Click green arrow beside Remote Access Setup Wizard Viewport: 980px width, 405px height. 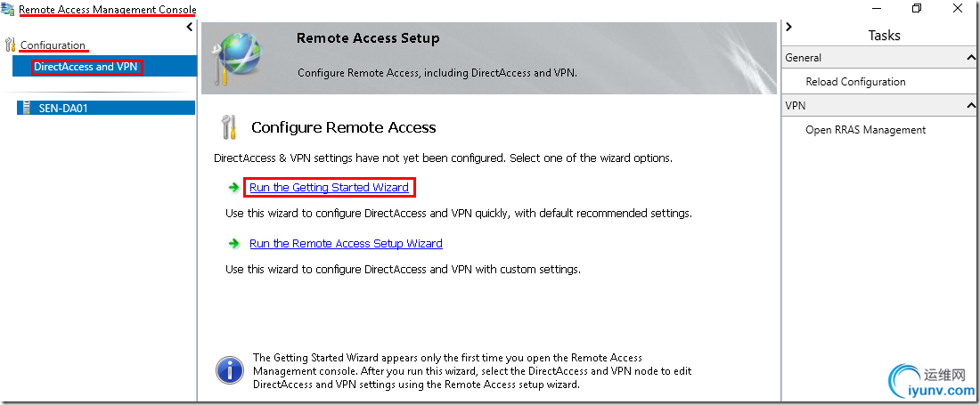pyautogui.click(x=234, y=243)
